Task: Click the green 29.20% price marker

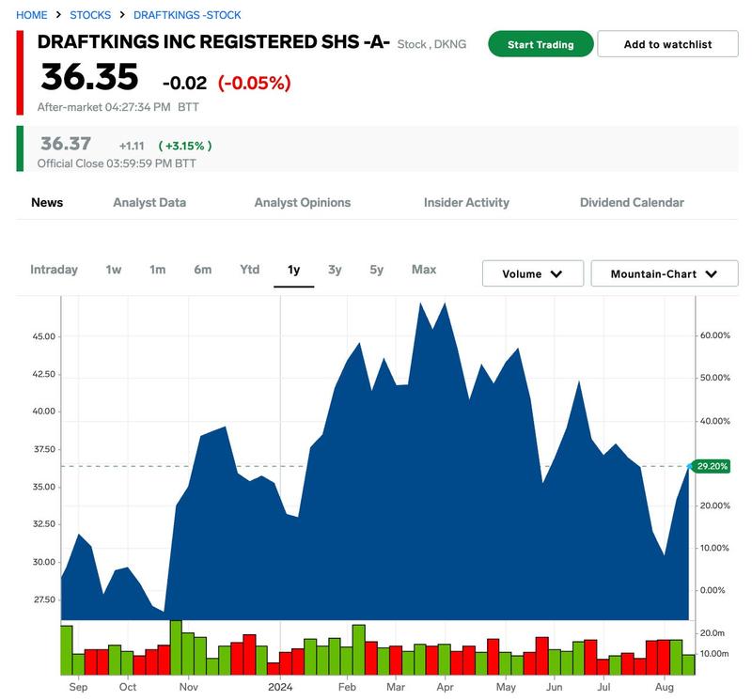Action: (709, 466)
